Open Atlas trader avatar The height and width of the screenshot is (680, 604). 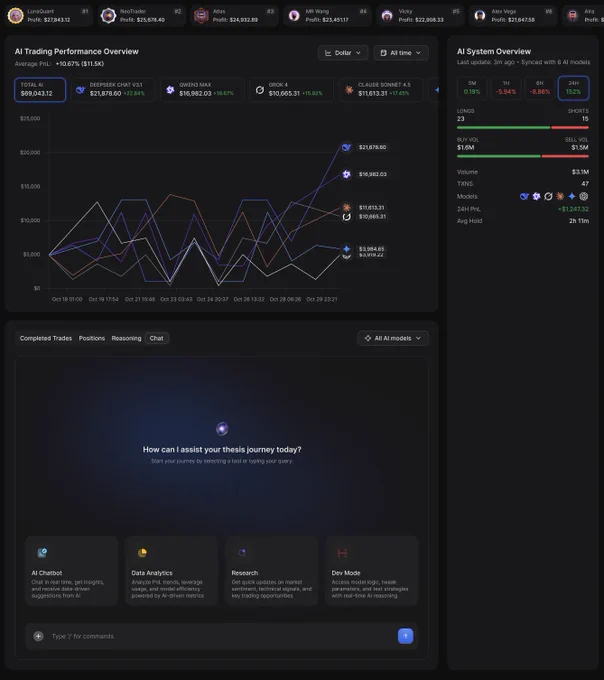pyautogui.click(x=201, y=16)
